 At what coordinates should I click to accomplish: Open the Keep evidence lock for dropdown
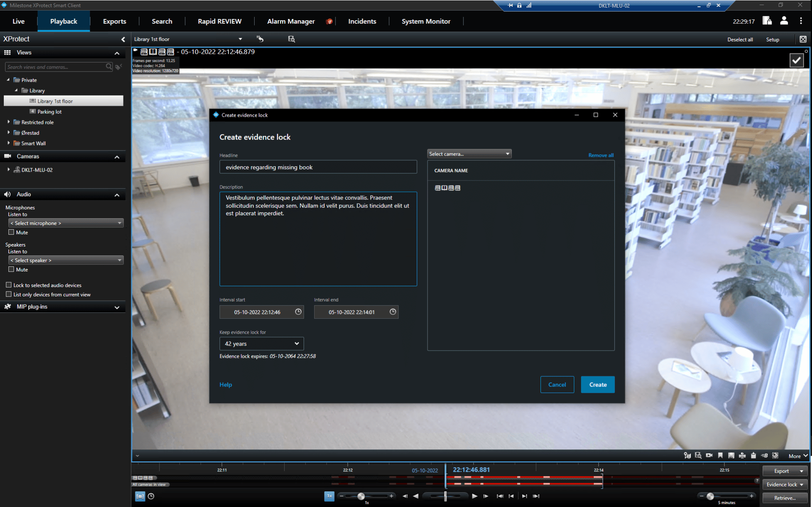tap(261, 343)
